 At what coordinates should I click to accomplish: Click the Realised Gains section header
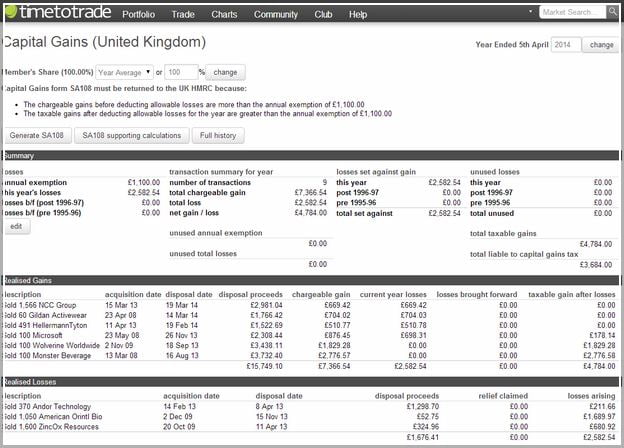(x=311, y=280)
